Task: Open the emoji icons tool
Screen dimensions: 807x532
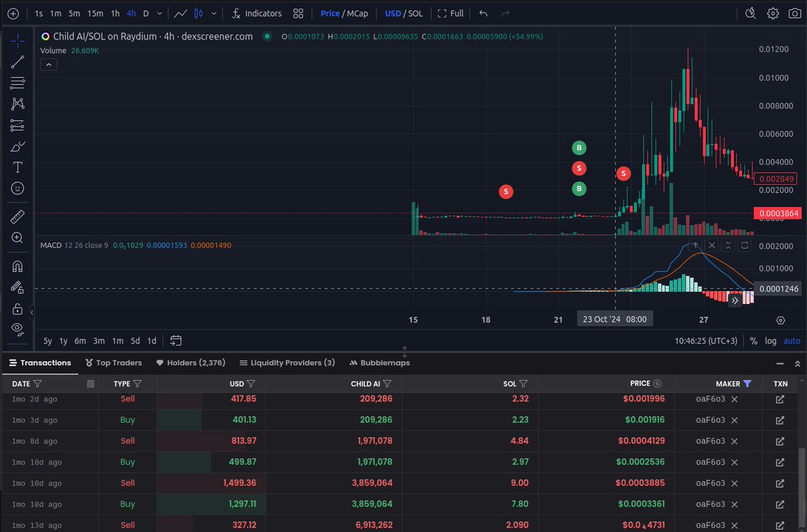Action: (x=17, y=188)
